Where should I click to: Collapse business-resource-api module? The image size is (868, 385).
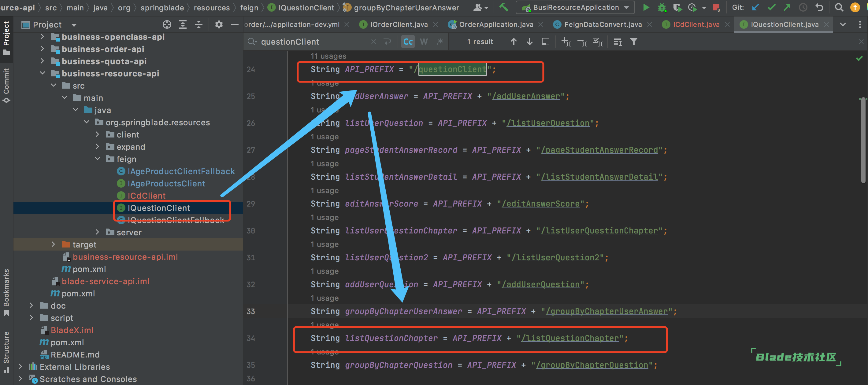coord(42,73)
